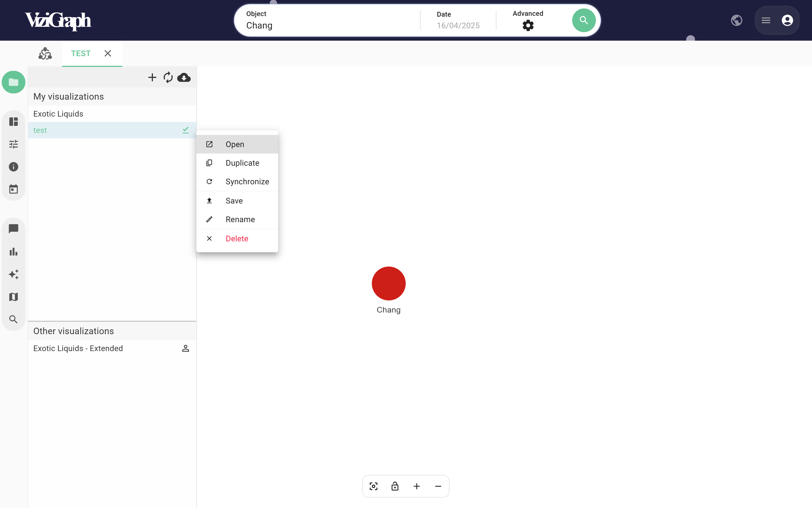Open the filter settings sidebar panel
The image size is (812, 508).
pyautogui.click(x=13, y=144)
